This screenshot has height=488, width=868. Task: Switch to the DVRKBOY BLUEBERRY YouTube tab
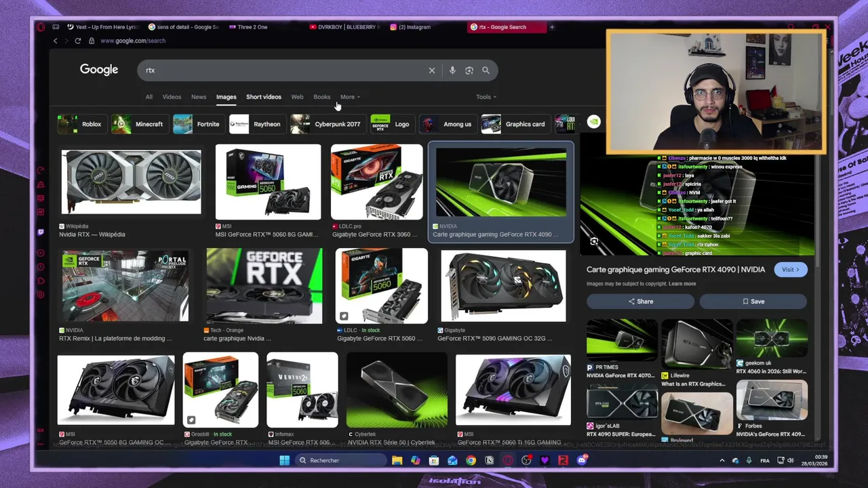pyautogui.click(x=344, y=27)
